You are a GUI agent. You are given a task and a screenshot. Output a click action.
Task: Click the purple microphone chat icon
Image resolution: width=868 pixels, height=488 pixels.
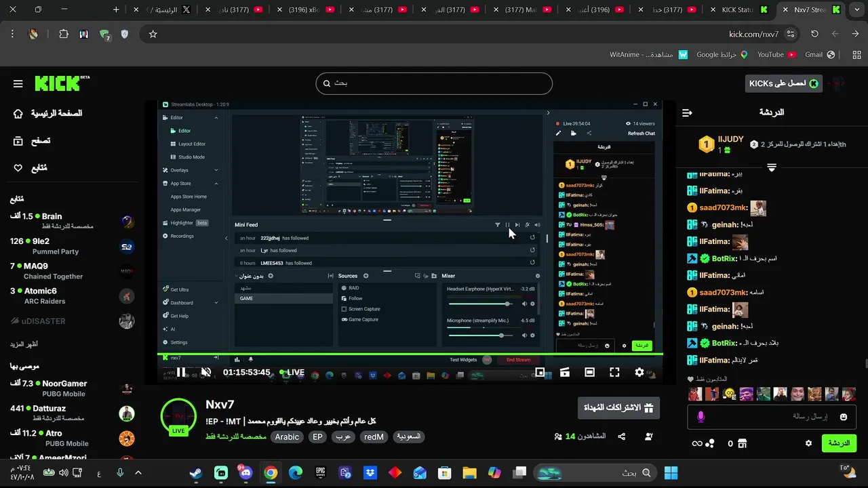pos(701,417)
